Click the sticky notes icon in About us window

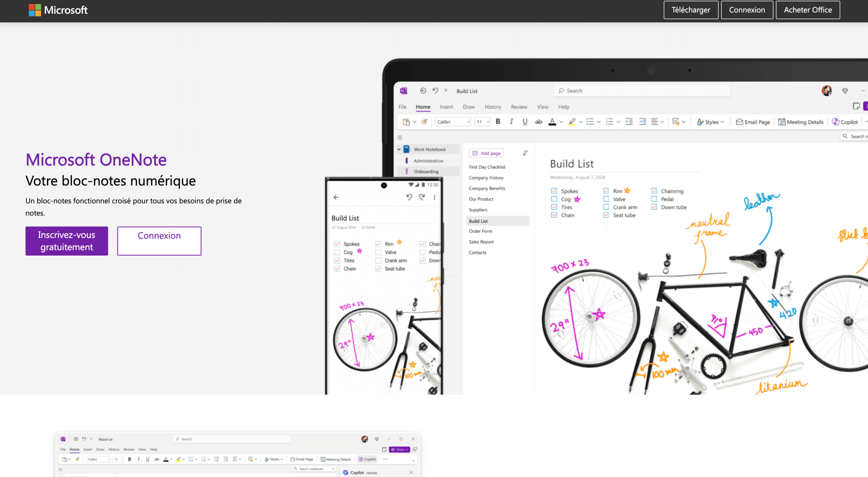(384, 449)
